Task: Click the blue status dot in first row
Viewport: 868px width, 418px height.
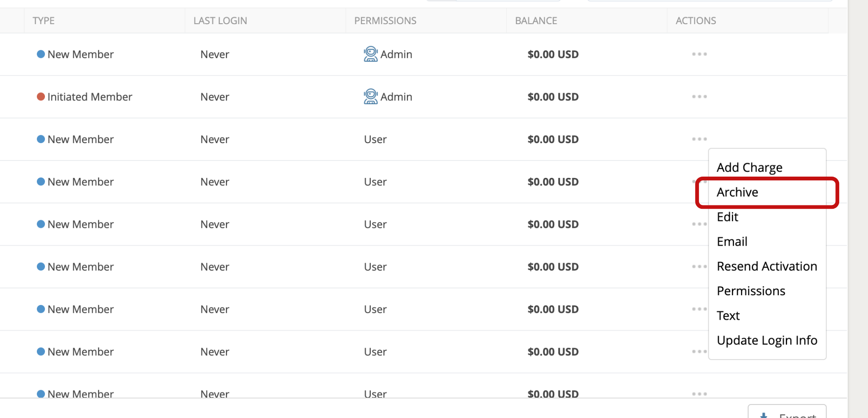Action: 41,54
